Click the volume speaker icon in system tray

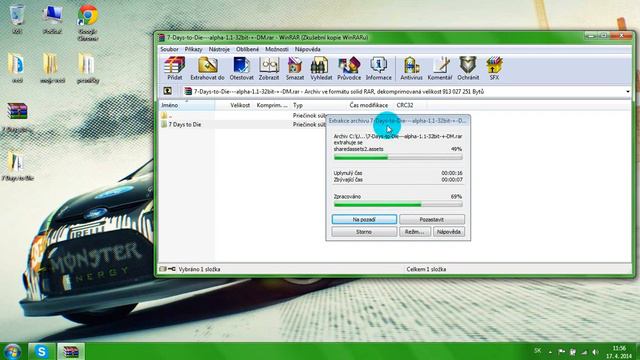point(596,352)
